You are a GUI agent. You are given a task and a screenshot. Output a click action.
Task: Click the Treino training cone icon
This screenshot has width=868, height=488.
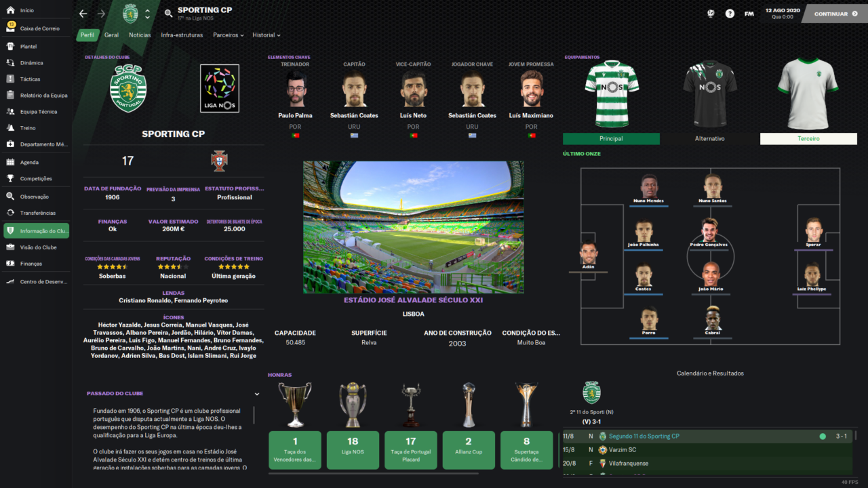coord(10,128)
